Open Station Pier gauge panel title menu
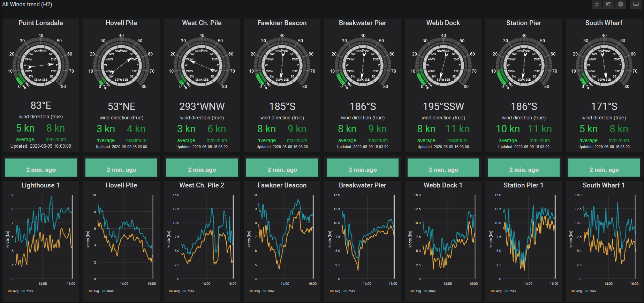The width and height of the screenshot is (644, 303). click(524, 23)
